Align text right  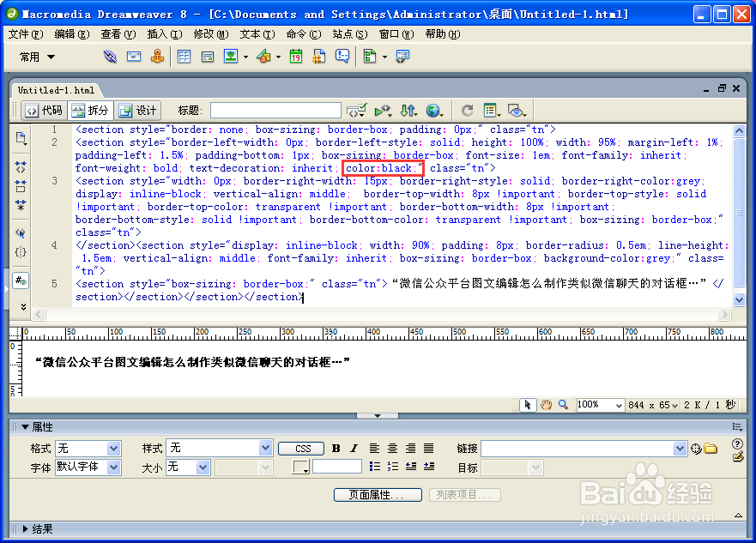pos(411,449)
